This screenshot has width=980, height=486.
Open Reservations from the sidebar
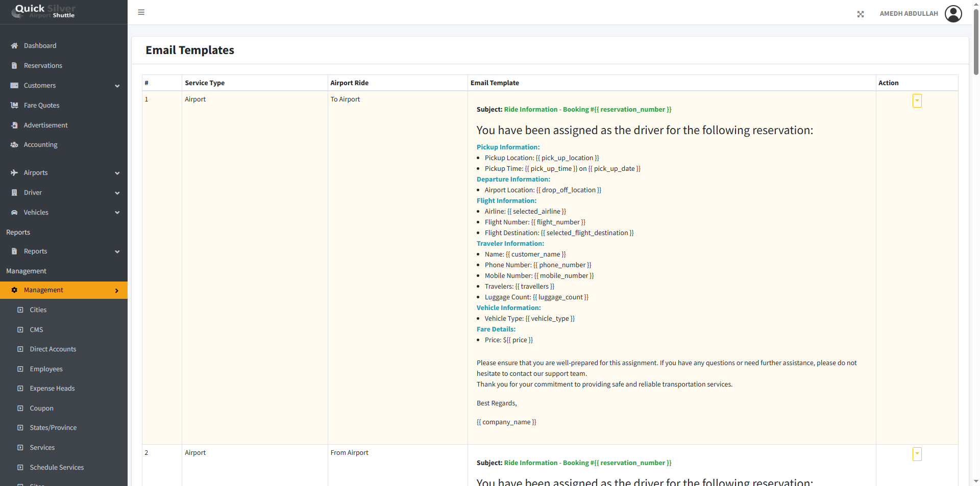[43, 66]
